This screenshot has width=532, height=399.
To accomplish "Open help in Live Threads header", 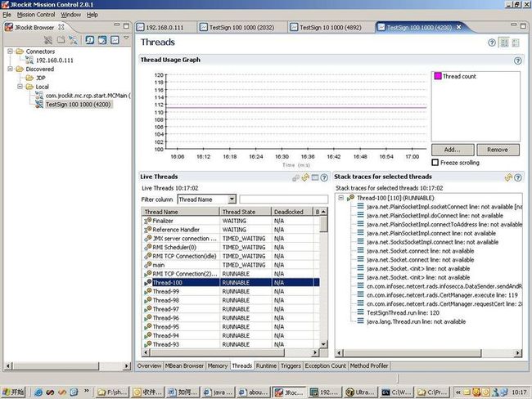I will coord(324,177).
